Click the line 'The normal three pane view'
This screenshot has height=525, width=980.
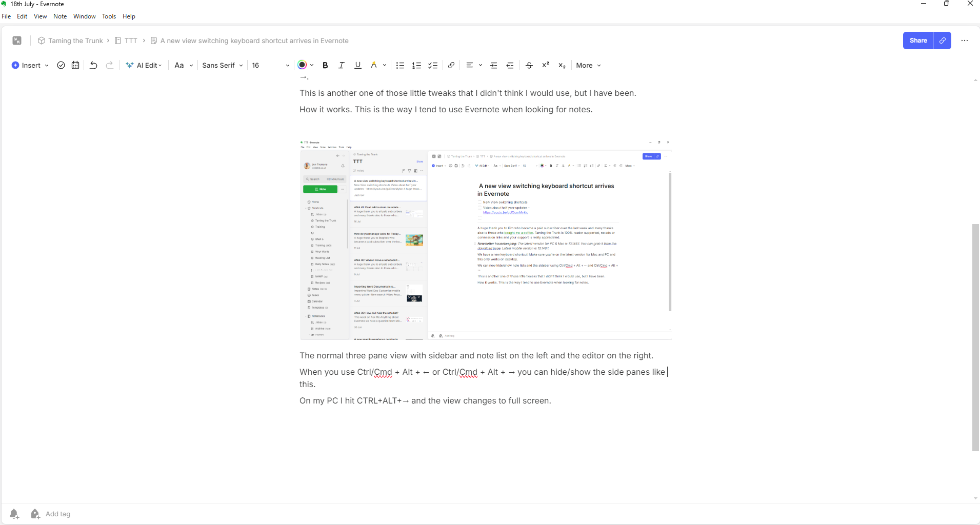pyautogui.click(x=476, y=355)
